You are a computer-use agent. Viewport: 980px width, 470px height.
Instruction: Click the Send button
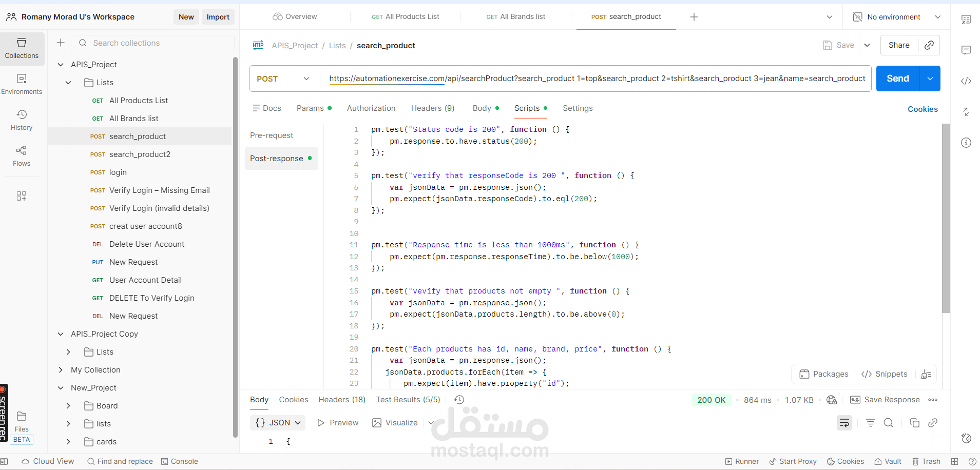coord(898,79)
